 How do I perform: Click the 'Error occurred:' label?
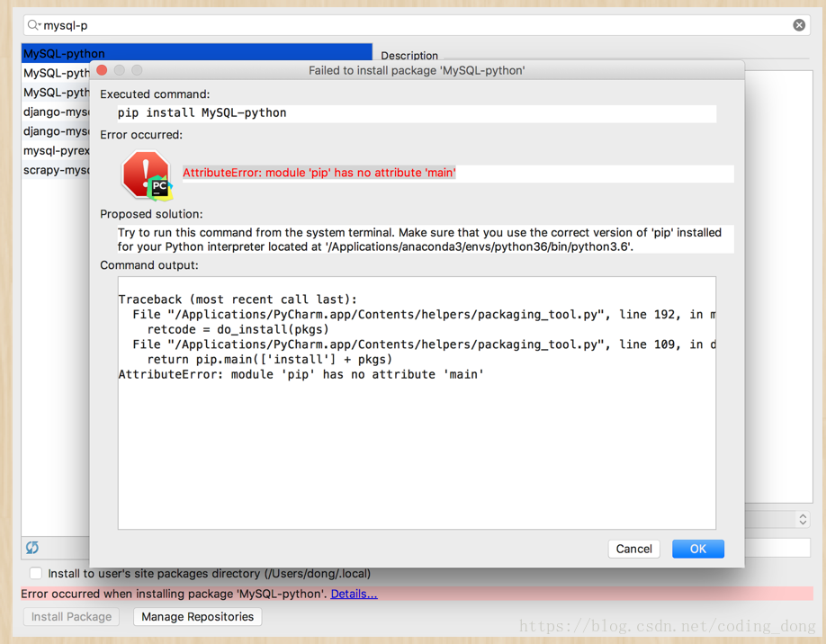coord(141,135)
